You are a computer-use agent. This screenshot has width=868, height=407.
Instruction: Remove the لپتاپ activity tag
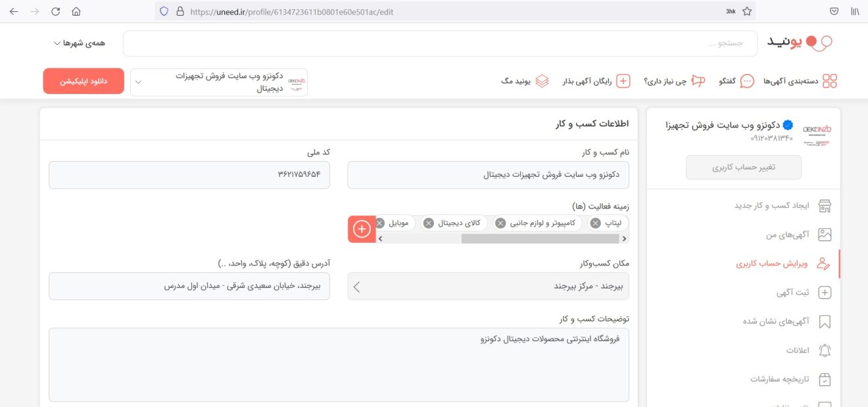(595, 223)
